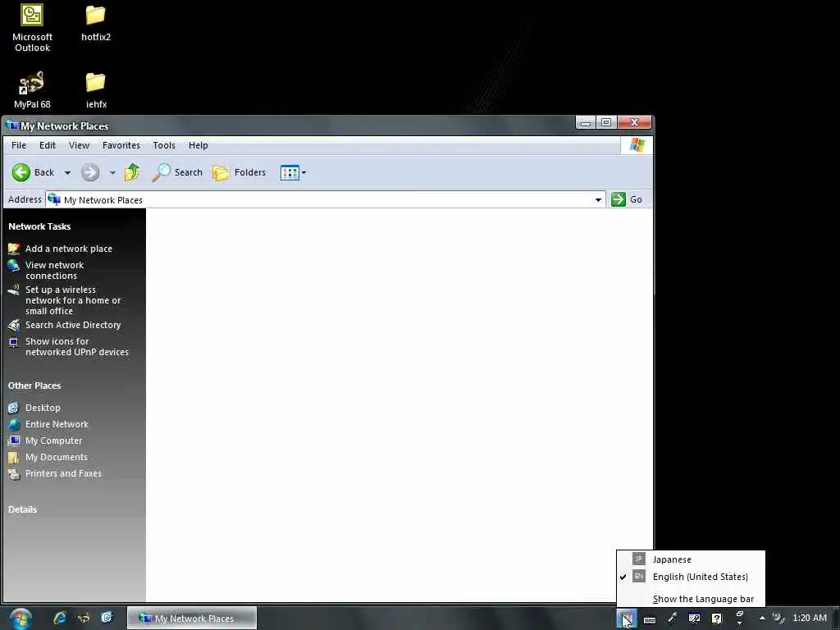
Task: Open Microsoft Outlook desktop shortcut
Action: tap(32, 28)
